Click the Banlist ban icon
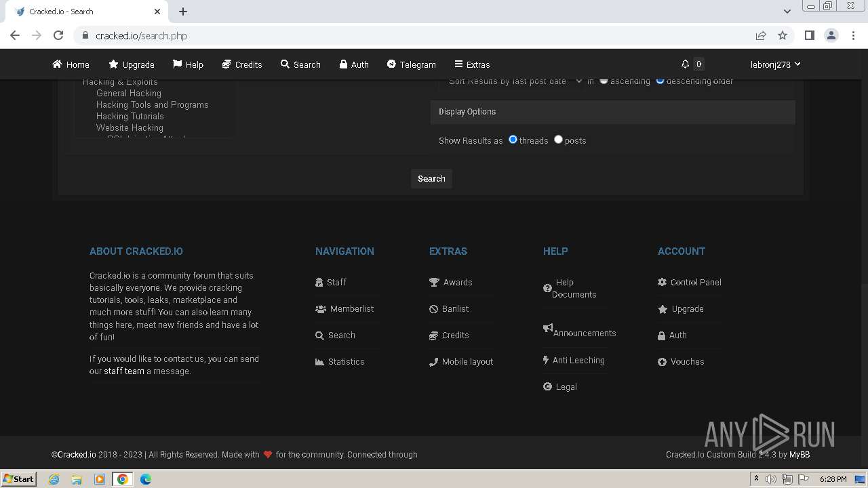 tap(434, 309)
